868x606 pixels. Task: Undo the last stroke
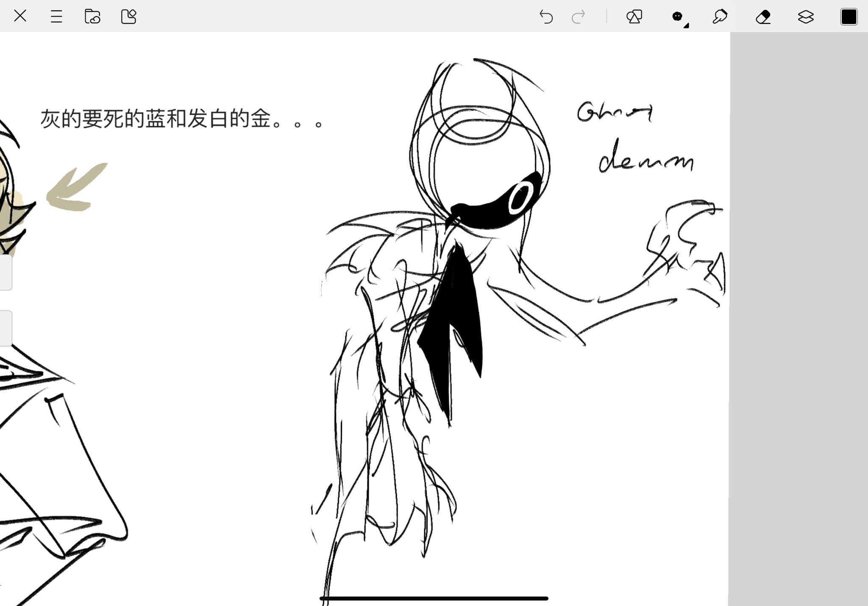[546, 17]
